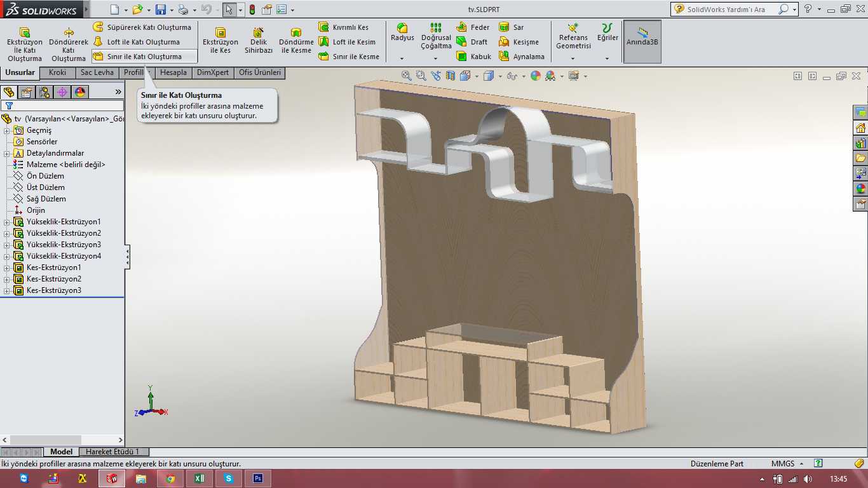
Task: Open the Ofis Ürünleri tab
Action: click(x=259, y=72)
